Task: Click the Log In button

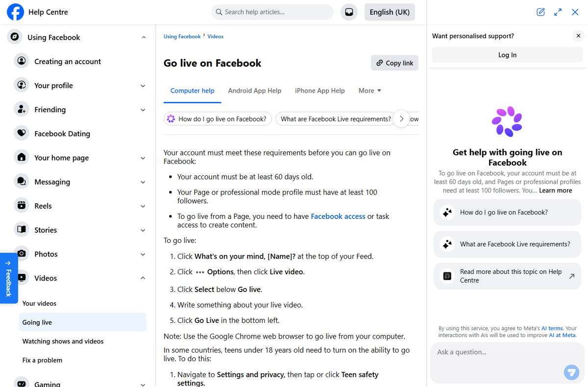Action: [x=507, y=55]
